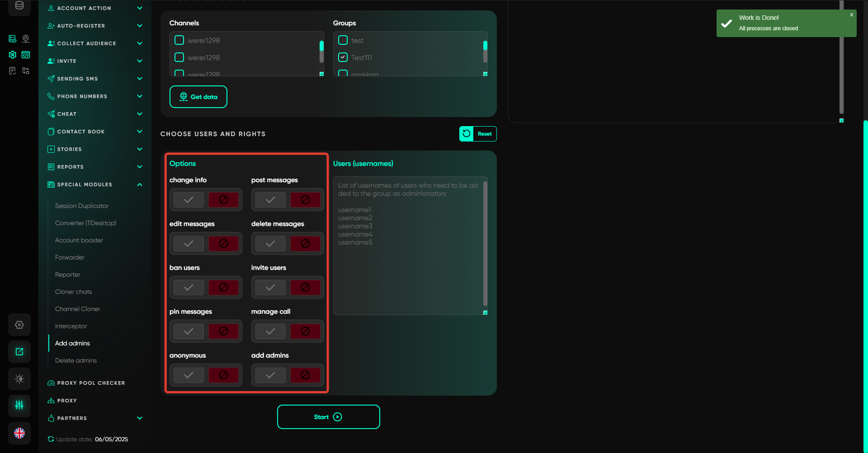Check the Test111 group checkbox
868x453 pixels.
coord(343,57)
